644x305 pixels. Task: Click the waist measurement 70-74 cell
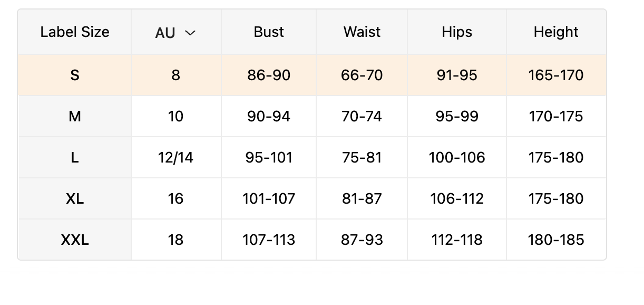[362, 117]
